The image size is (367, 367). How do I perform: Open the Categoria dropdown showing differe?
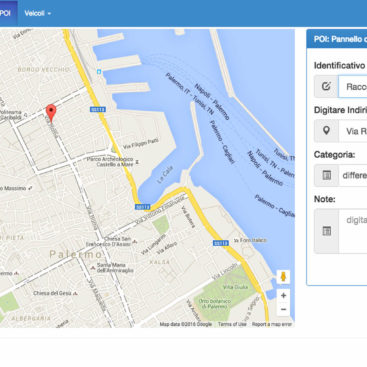pyautogui.click(x=353, y=175)
